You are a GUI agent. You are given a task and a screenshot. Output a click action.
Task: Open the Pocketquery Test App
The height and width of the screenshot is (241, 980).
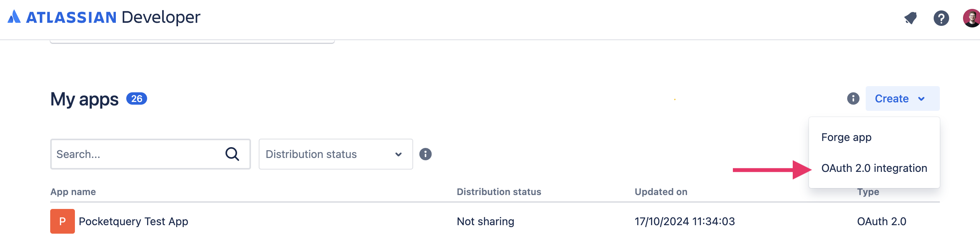point(133,221)
